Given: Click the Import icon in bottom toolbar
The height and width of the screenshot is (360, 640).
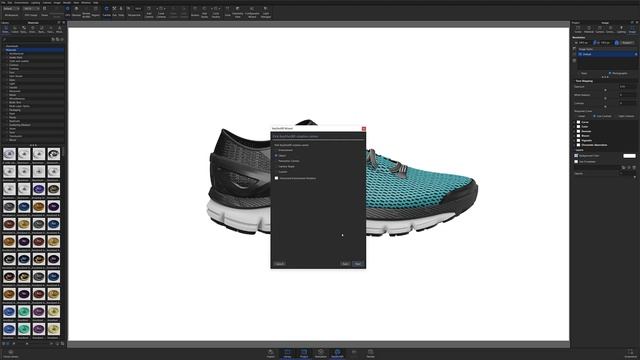Looking at the screenshot, I should (271, 353).
